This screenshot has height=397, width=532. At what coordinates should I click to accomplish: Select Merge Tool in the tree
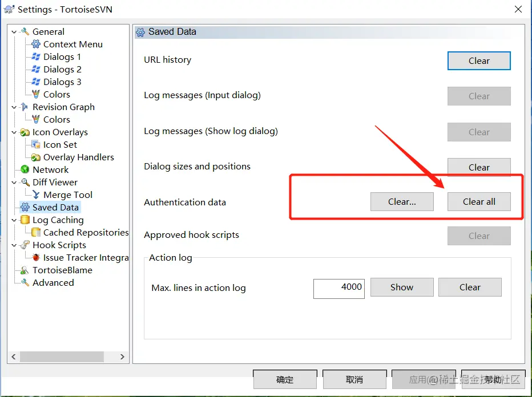coord(68,195)
